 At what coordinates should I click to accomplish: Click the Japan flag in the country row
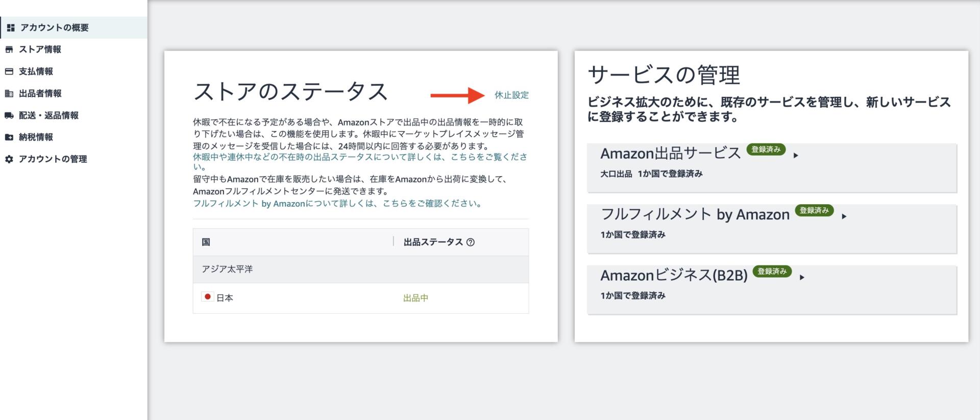click(x=207, y=297)
